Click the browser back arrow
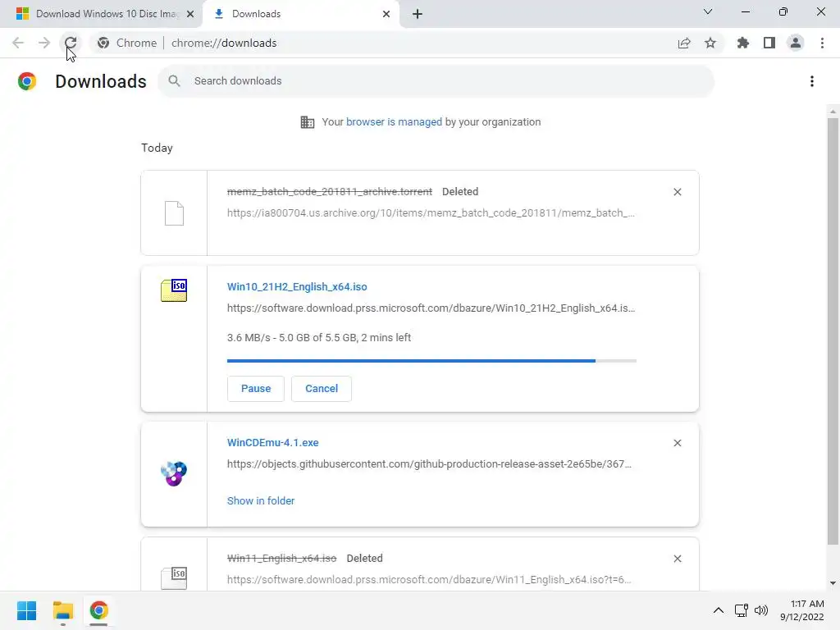Screen dimensions: 840x630 (18, 43)
